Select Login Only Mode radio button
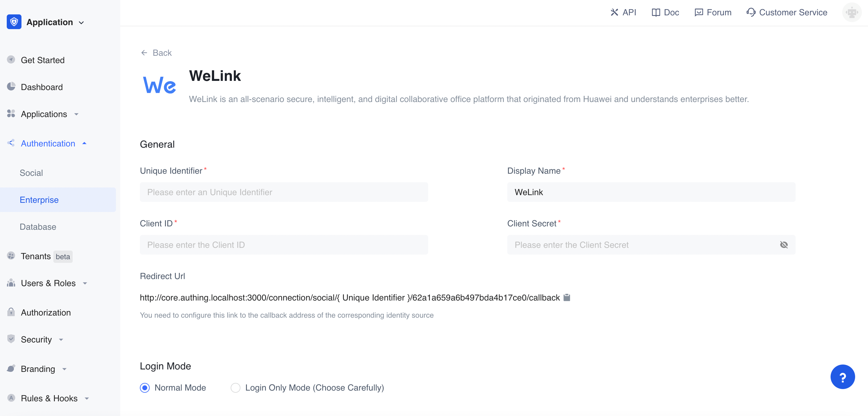 click(x=236, y=388)
